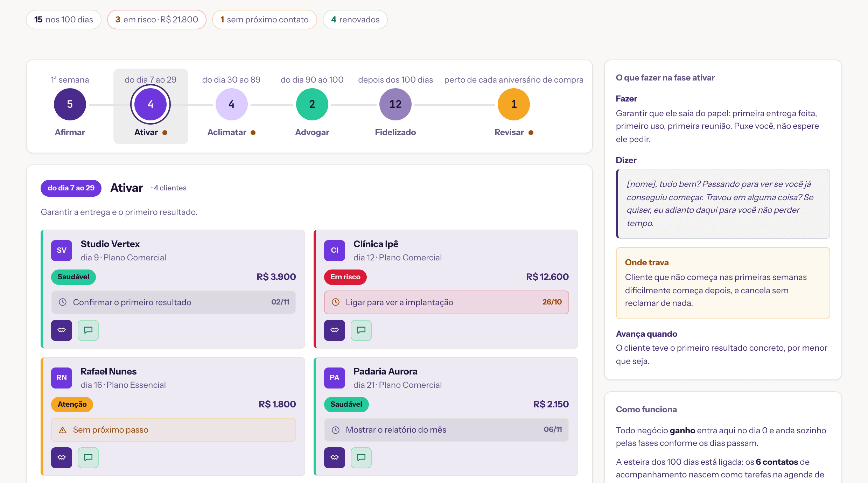Click the Como funciona heading

(x=646, y=409)
